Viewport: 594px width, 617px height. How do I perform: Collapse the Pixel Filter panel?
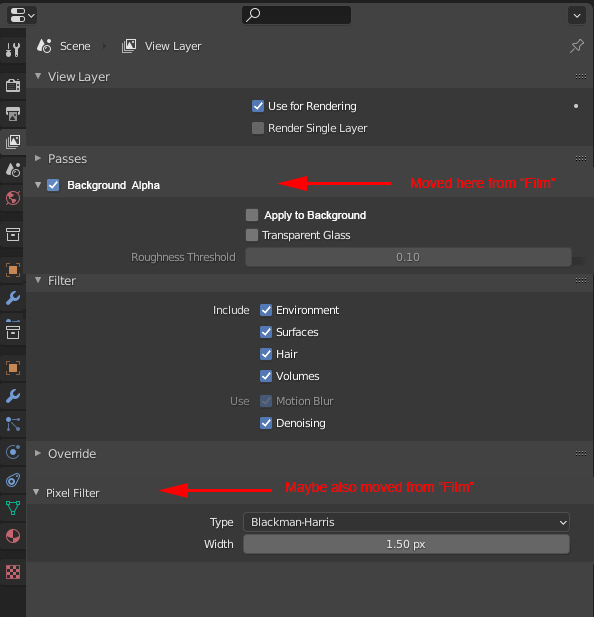click(x=36, y=492)
